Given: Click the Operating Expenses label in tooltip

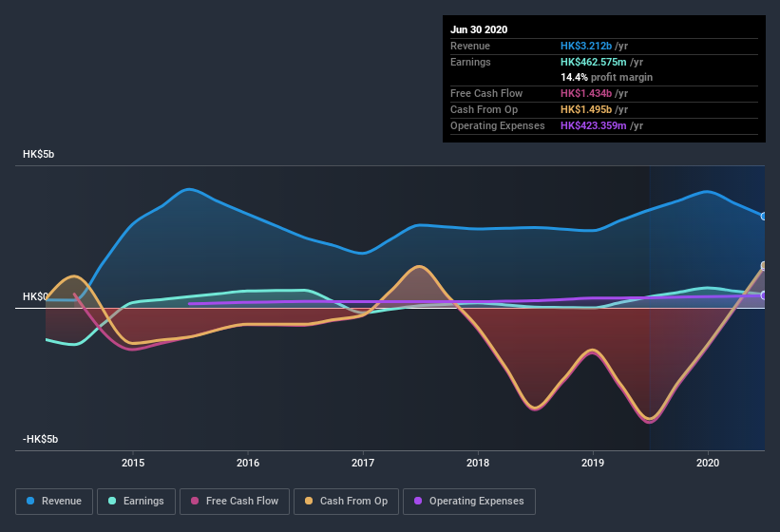Looking at the screenshot, I should [x=498, y=125].
